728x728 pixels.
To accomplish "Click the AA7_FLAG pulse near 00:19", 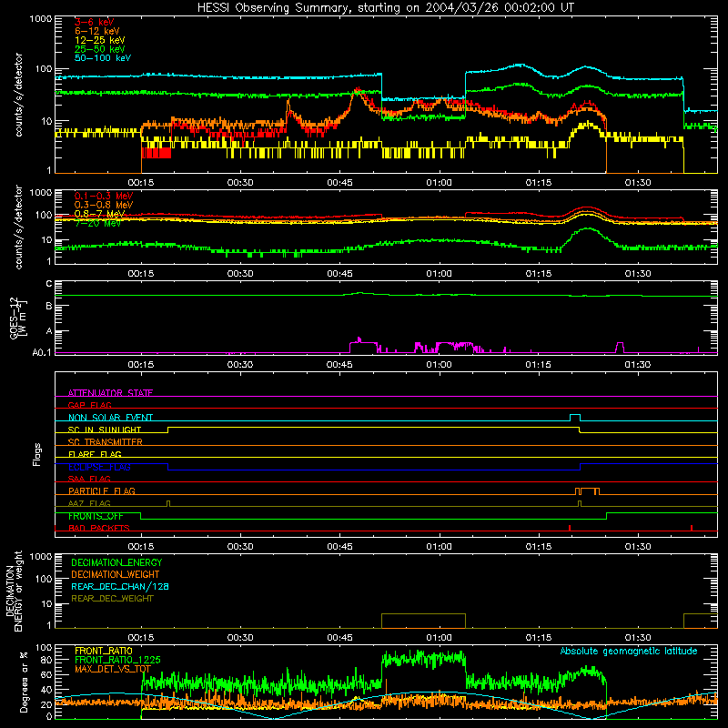I will (x=168, y=503).
